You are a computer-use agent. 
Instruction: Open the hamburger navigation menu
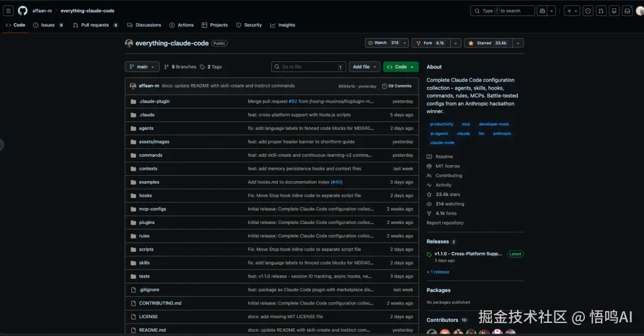point(8,11)
